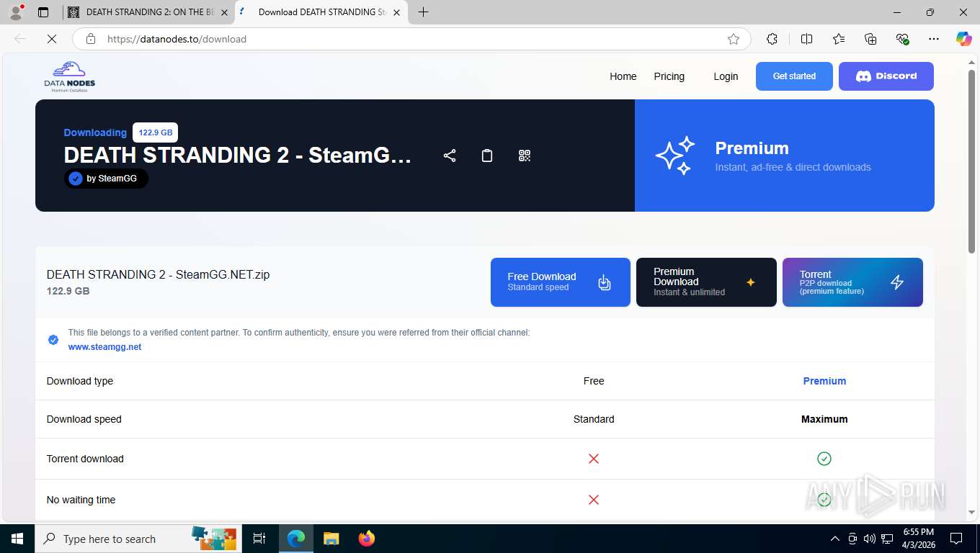Click the Maximum speed value
Viewport: 980px width, 553px height.
(824, 419)
